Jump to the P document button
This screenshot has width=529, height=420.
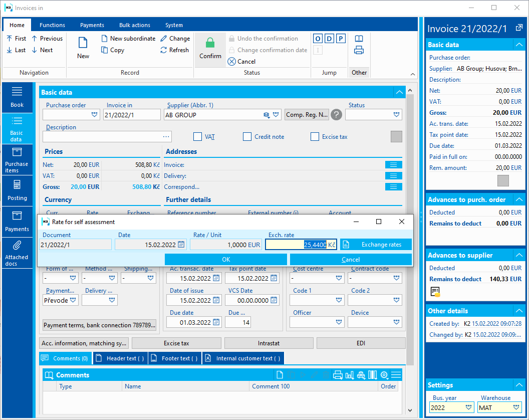[341, 39]
